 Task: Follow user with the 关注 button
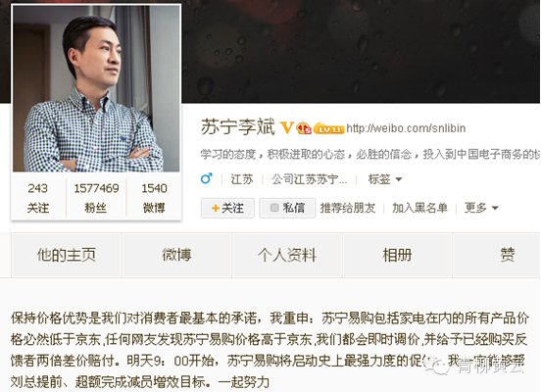[227, 208]
